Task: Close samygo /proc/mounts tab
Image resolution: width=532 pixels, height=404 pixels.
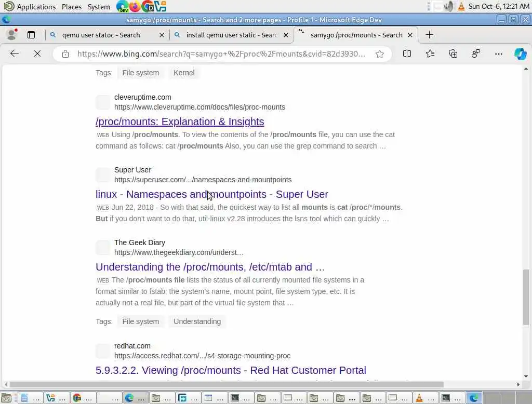Action: [410, 35]
